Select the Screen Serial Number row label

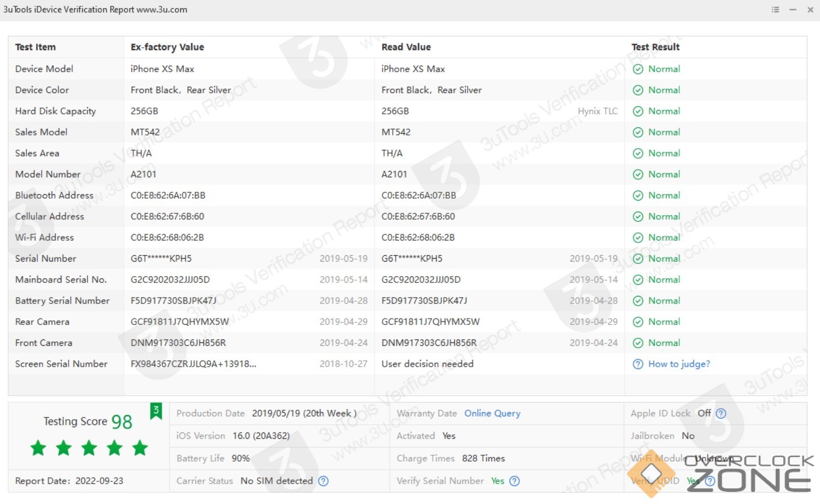coord(61,364)
